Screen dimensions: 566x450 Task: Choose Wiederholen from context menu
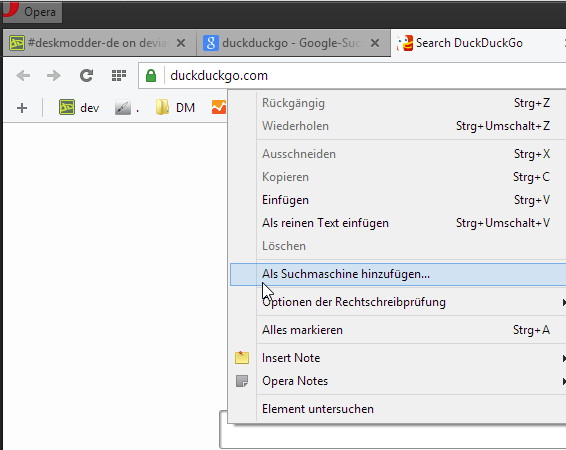(398, 126)
